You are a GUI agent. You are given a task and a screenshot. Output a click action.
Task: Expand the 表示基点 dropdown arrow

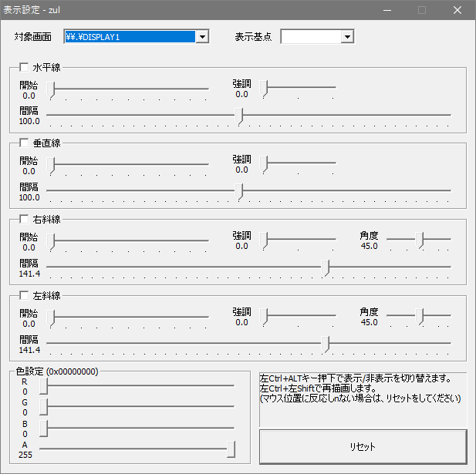pos(346,37)
